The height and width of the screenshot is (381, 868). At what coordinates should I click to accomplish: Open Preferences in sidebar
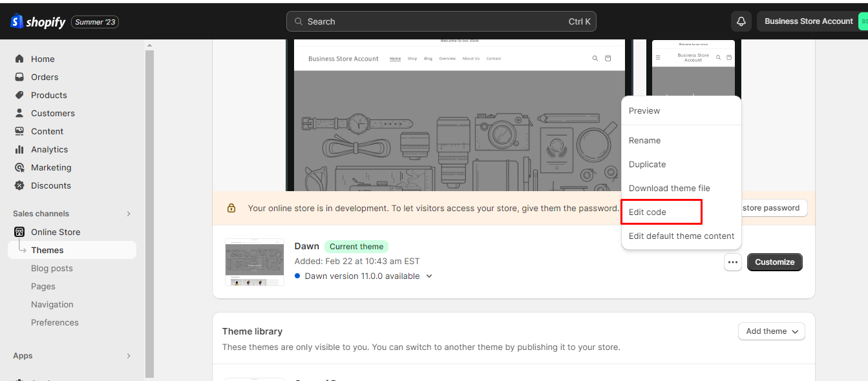[55, 322]
